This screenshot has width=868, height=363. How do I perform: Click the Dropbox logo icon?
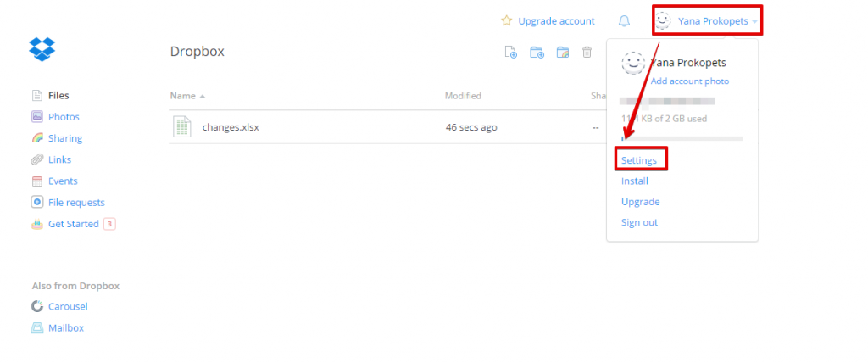pos(42,49)
